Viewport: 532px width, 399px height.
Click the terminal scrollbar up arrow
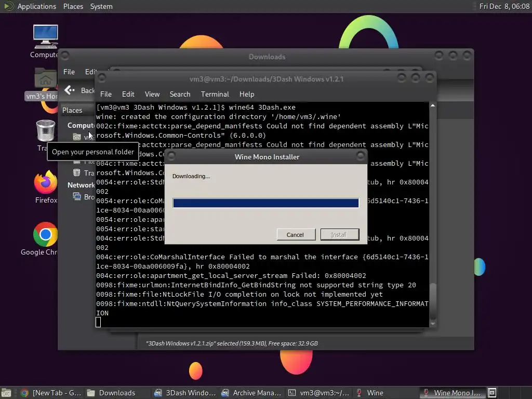point(433,106)
